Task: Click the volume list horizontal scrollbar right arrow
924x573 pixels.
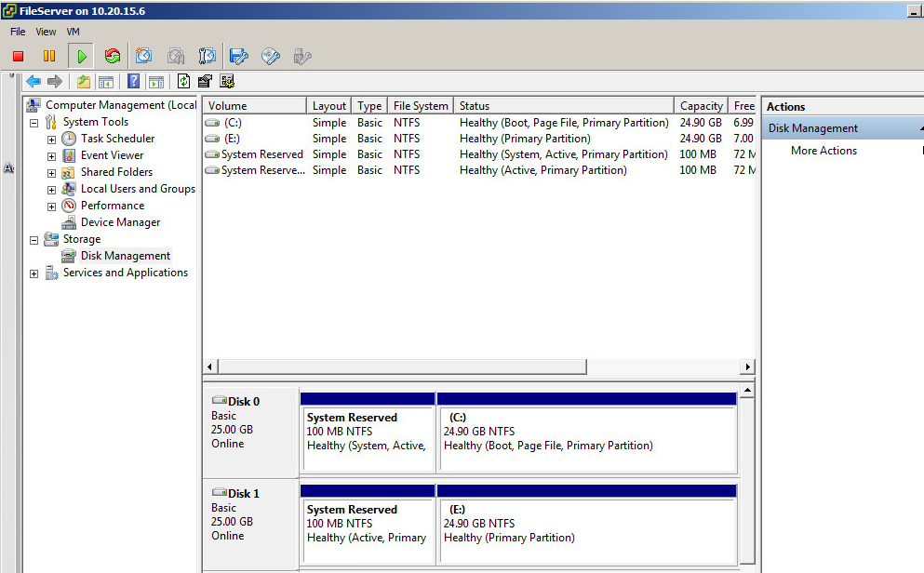Action: tap(747, 366)
